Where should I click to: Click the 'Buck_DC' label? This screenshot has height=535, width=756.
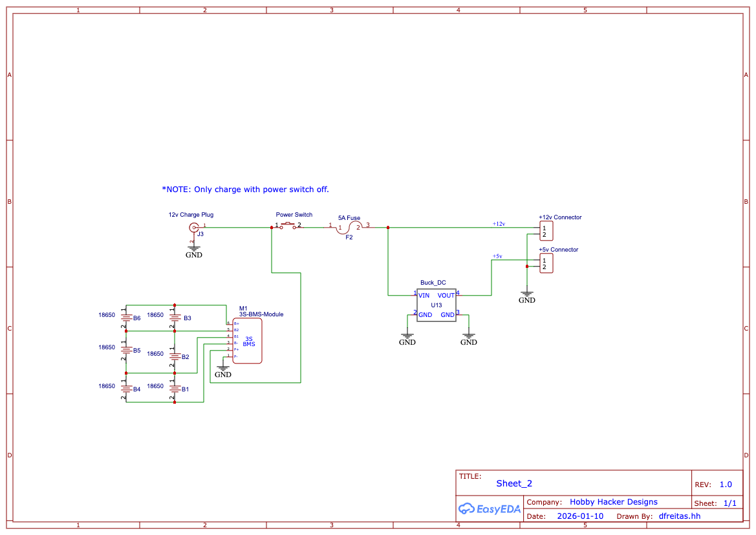pyautogui.click(x=433, y=283)
